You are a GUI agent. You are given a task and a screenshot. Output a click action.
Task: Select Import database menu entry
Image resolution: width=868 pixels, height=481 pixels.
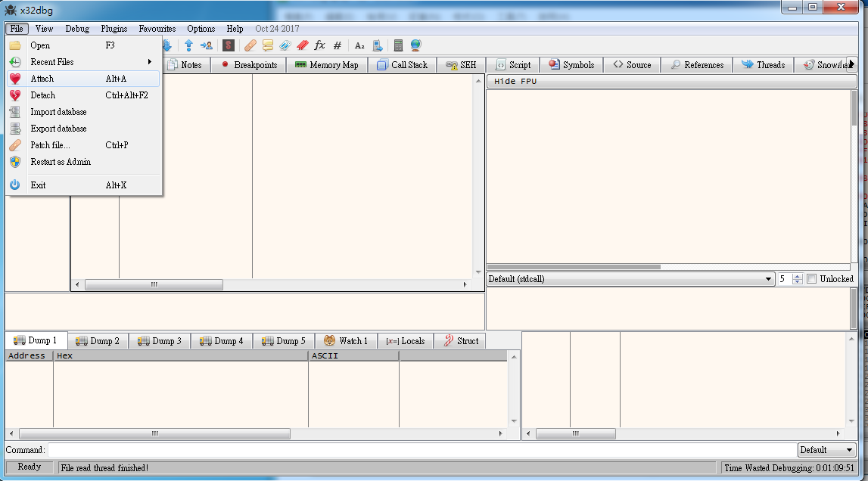click(x=83, y=112)
